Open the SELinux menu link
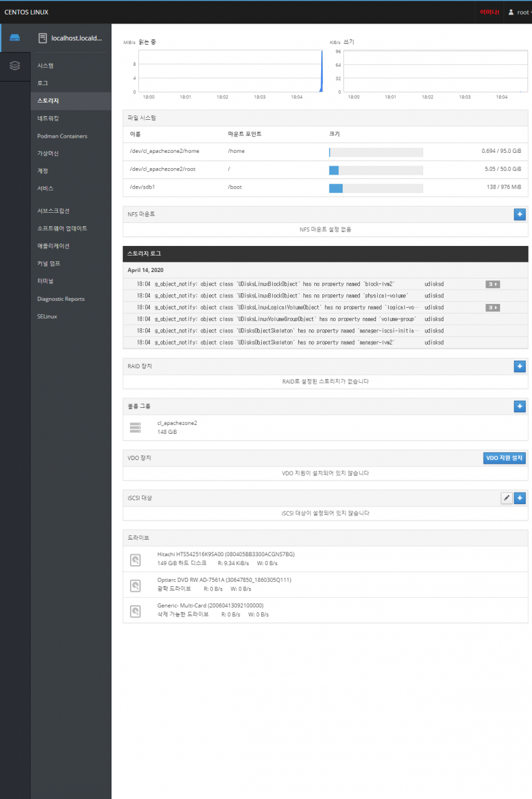 click(47, 316)
